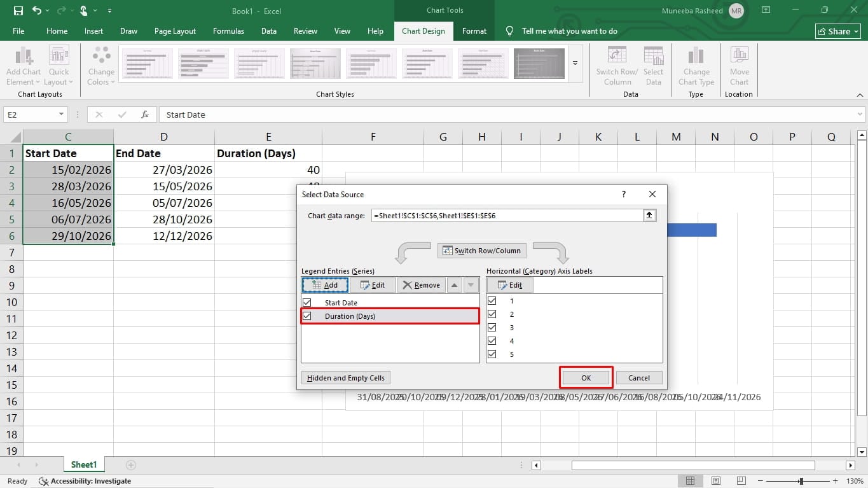The image size is (868, 488).
Task: Switch to Normal view icon
Action: coord(690,481)
